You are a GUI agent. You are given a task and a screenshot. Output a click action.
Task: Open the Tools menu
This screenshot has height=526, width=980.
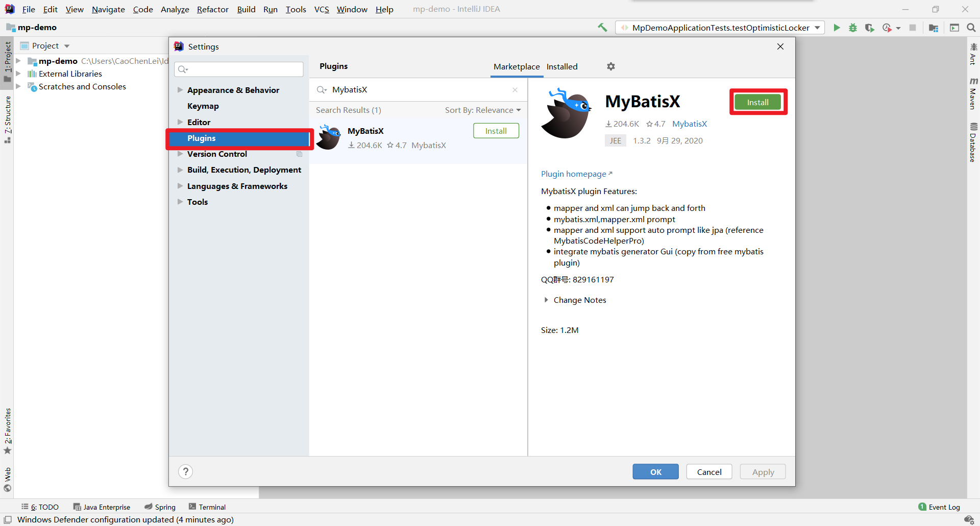[296, 9]
